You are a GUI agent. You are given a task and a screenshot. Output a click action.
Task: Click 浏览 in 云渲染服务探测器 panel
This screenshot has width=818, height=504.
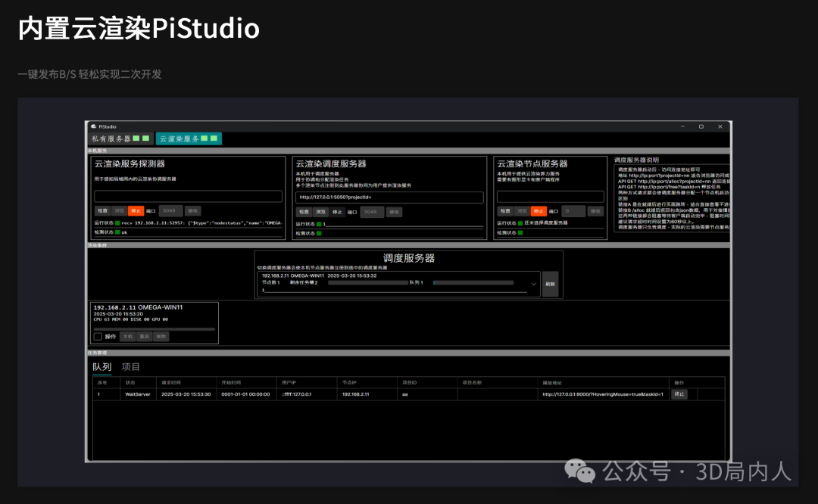120,210
